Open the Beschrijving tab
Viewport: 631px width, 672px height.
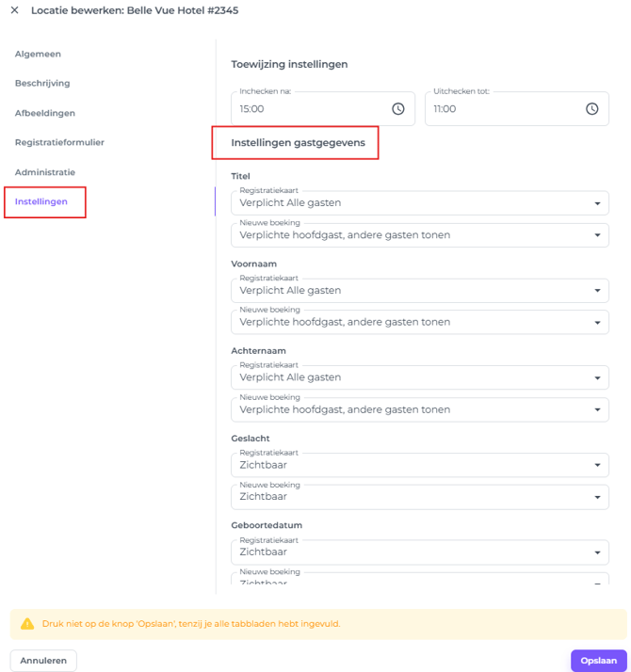42,84
